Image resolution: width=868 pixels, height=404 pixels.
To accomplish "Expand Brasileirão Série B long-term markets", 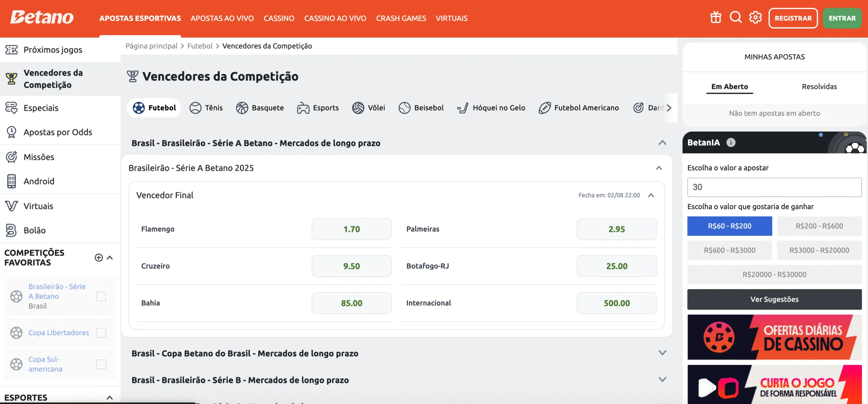I will 662,380.
